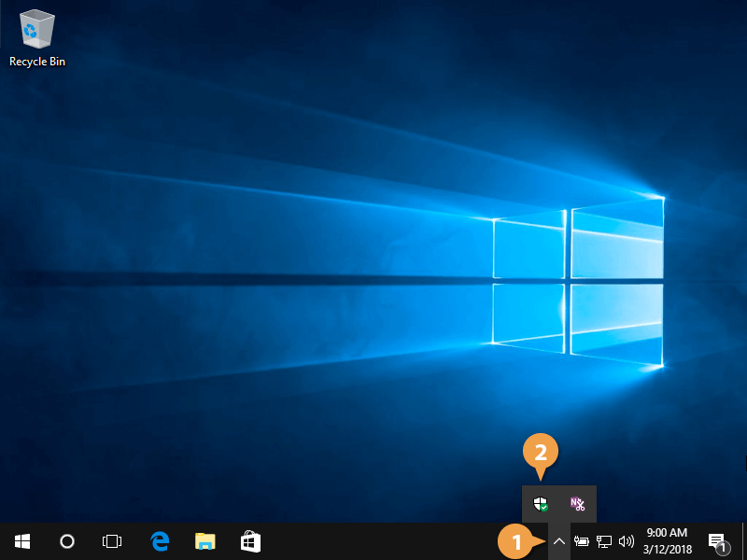747x560 pixels.
Task: Open the clock showing 9:00 AM
Action: 667,540
